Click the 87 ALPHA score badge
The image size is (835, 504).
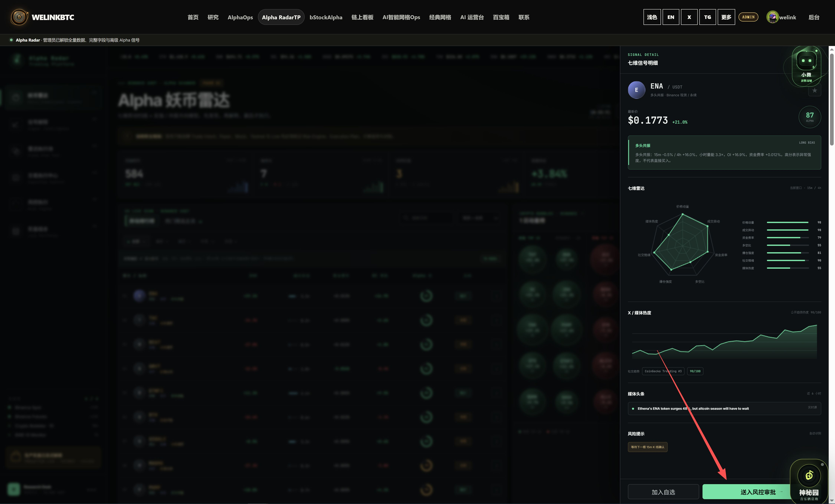click(x=810, y=117)
